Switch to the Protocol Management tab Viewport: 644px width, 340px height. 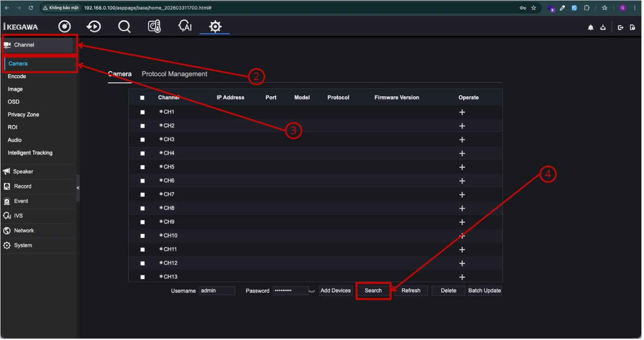click(174, 74)
